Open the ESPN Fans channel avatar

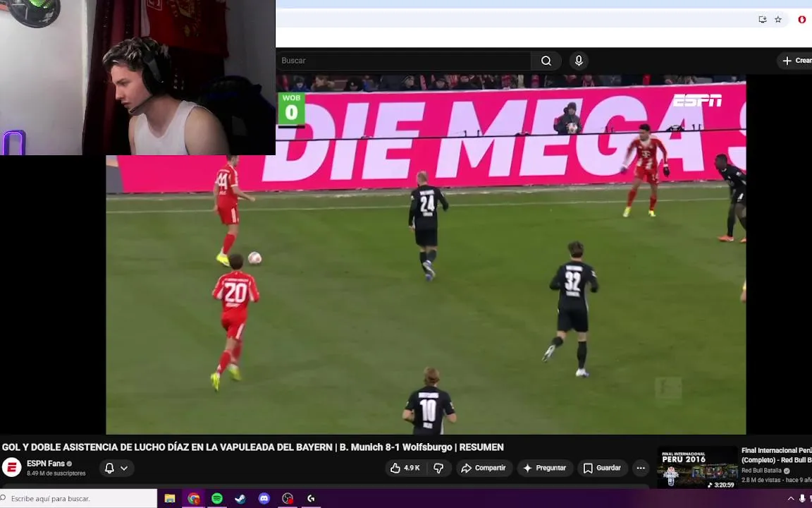coord(11,468)
